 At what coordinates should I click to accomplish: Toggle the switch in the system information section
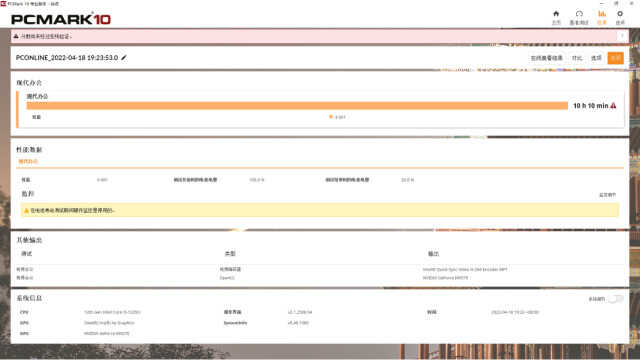coord(616,299)
